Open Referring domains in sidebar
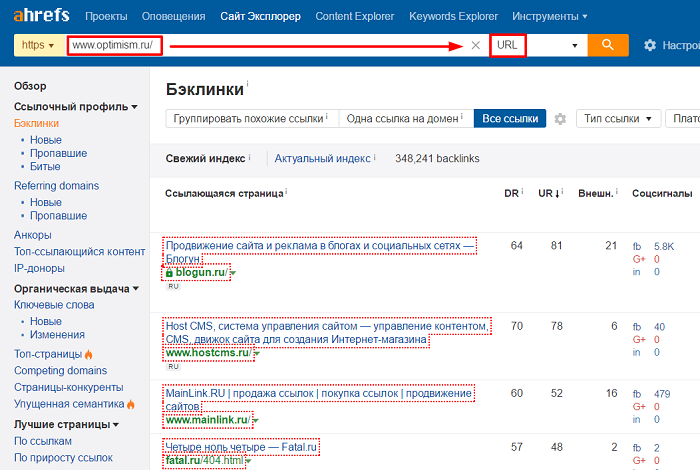 (x=56, y=186)
